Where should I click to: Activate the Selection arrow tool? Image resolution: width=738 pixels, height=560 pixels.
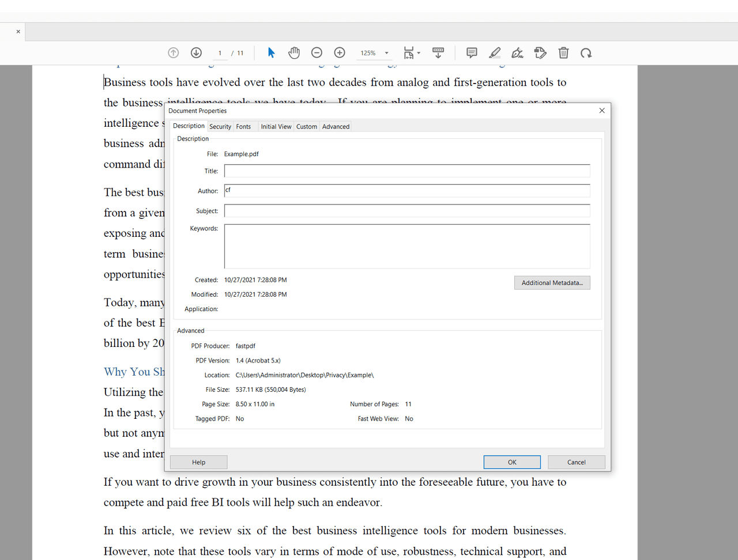click(271, 52)
